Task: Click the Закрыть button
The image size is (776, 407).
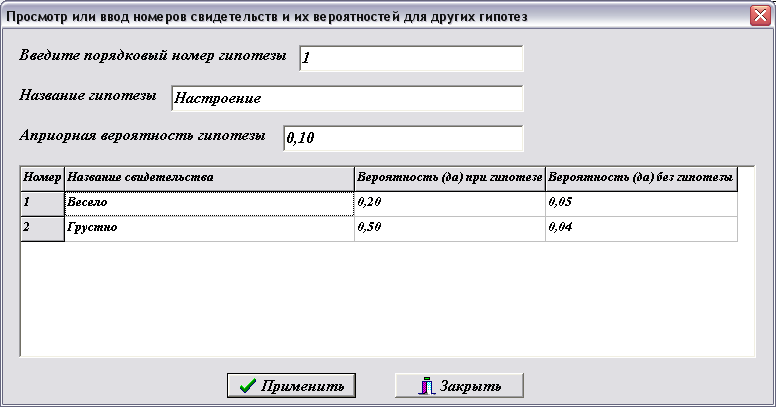Action: tap(459, 385)
